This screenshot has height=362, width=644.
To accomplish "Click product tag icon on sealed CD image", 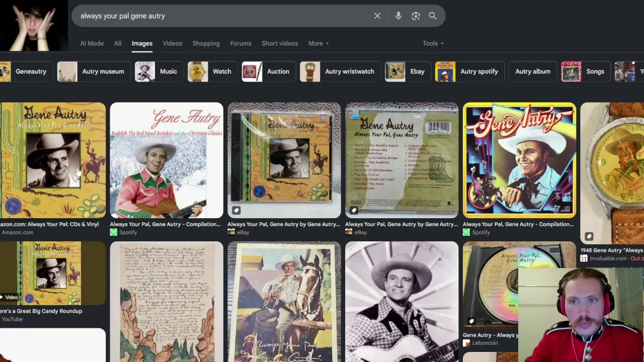I will coord(236,210).
